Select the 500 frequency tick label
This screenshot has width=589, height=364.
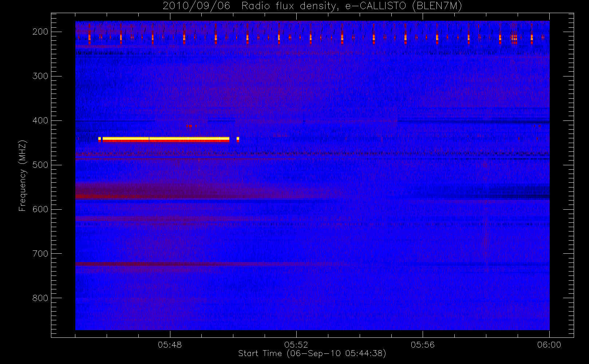[x=40, y=165]
